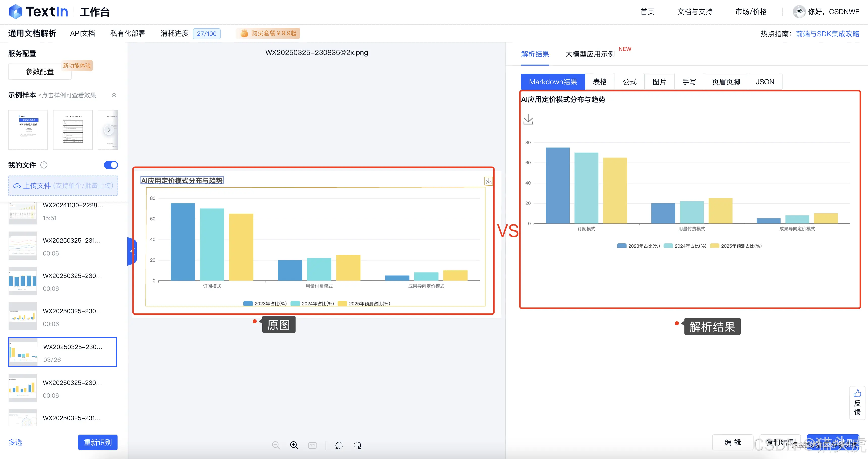Image resolution: width=868 pixels, height=459 pixels.
Task: Click the 27/100 consumption progress indicator
Action: click(207, 33)
